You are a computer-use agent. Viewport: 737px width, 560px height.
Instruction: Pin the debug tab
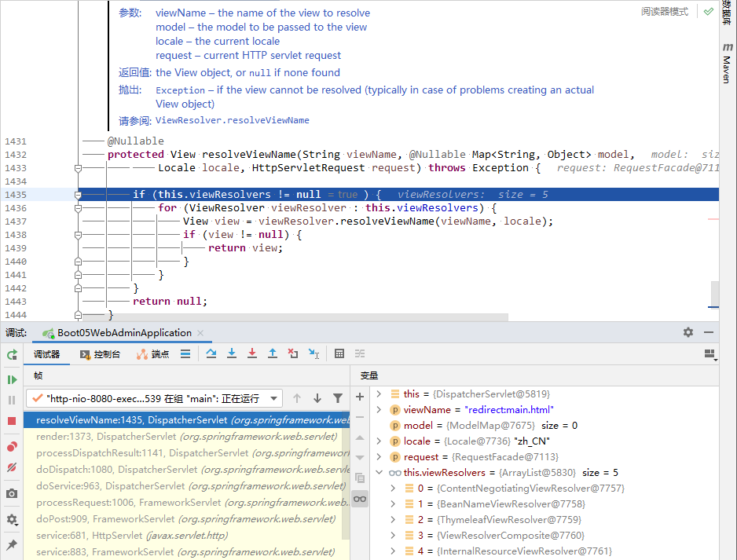13,544
